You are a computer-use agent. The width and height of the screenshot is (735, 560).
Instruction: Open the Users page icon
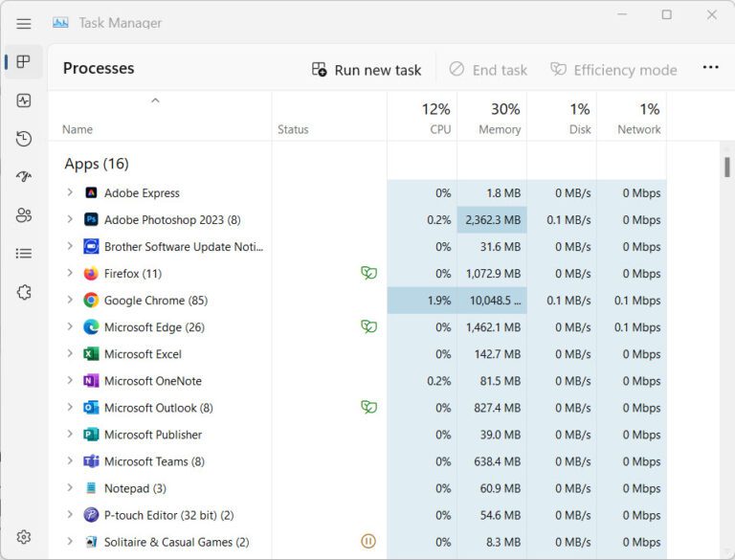point(24,215)
